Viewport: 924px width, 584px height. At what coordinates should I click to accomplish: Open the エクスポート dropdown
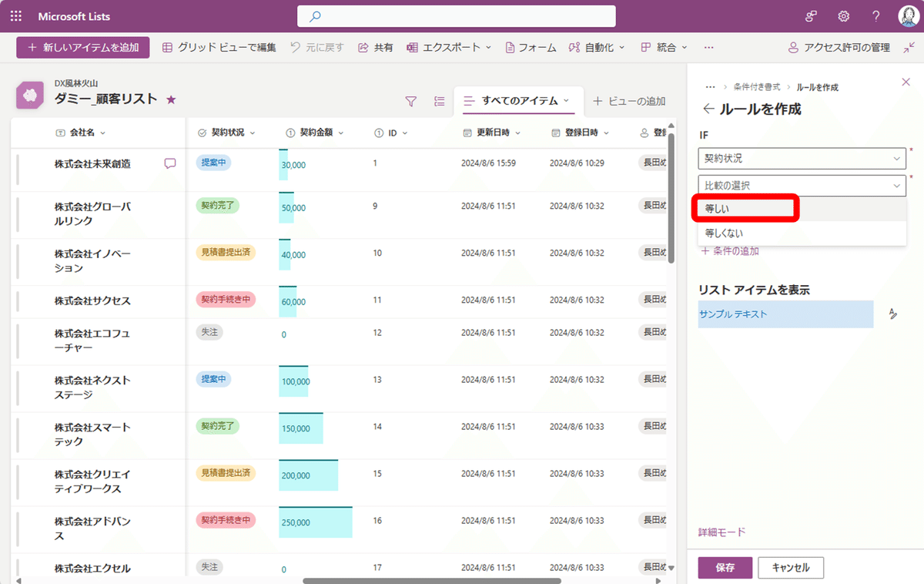click(449, 48)
